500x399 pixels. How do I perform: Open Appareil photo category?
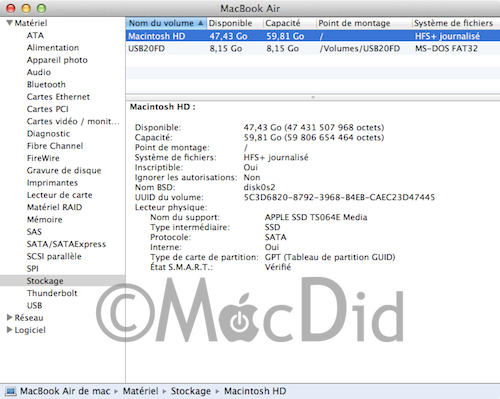(57, 60)
